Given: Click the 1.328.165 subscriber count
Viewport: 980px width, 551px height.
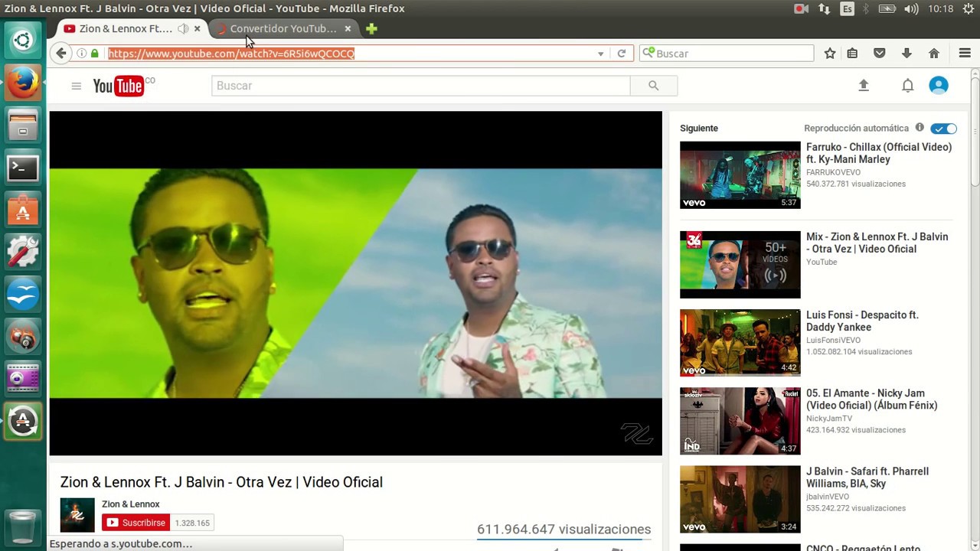Looking at the screenshot, I should click(192, 523).
